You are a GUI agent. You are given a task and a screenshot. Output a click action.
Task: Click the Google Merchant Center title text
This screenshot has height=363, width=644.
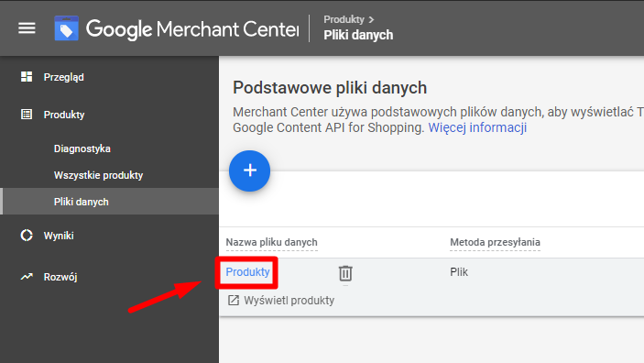[192, 29]
